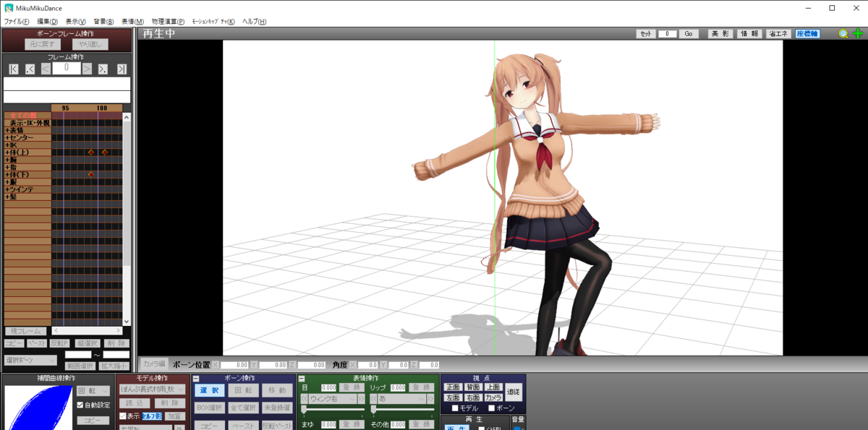Click previous lip morph arrow (<<)

374,399
